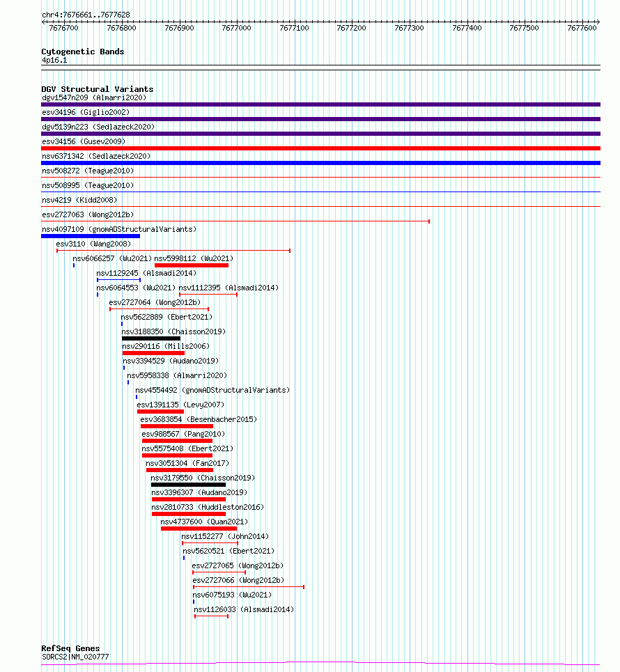This screenshot has height=672, width=620.
Task: Click the DGV Structural Variants track heading
Action: (x=98, y=89)
